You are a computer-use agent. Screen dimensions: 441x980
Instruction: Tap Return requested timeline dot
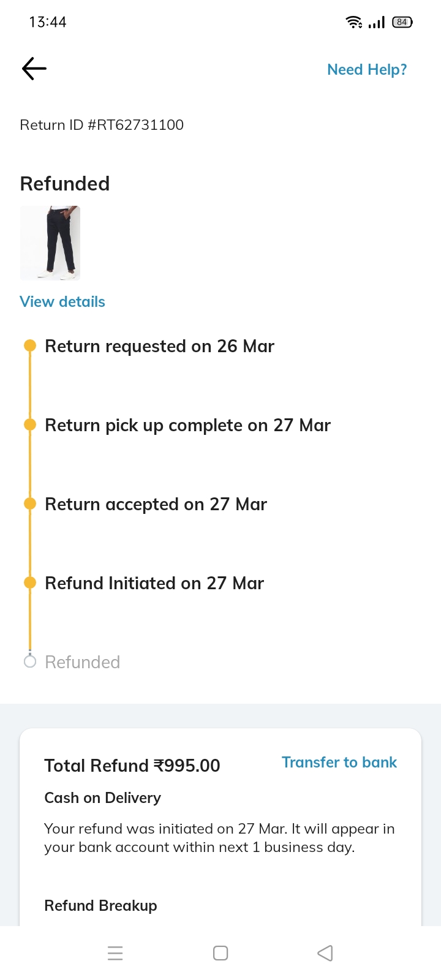[x=30, y=346]
